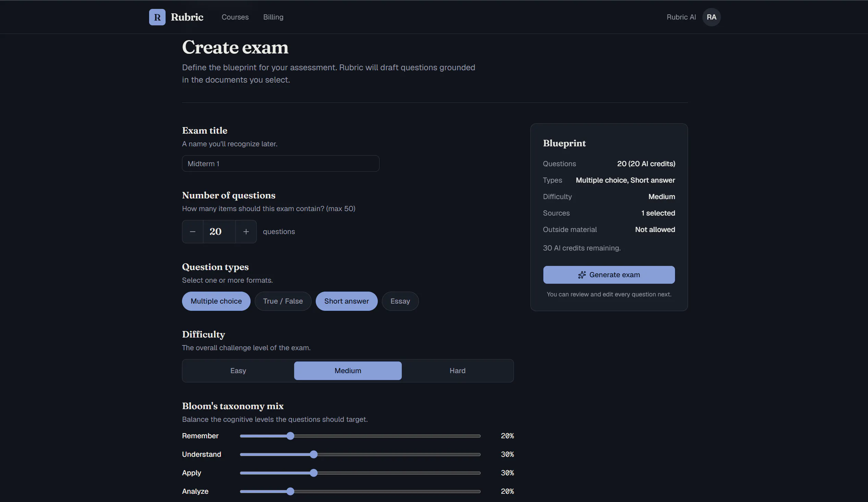Click the Remember 20% value
The height and width of the screenshot is (502, 868).
[x=507, y=436]
